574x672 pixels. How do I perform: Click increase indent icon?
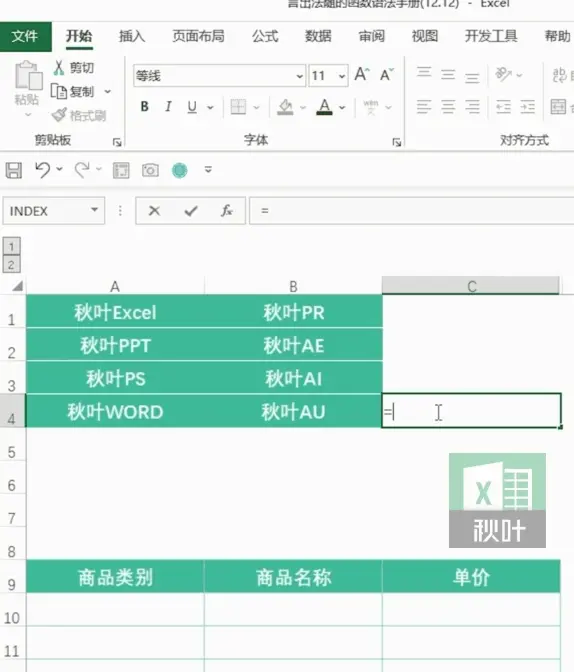click(527, 107)
